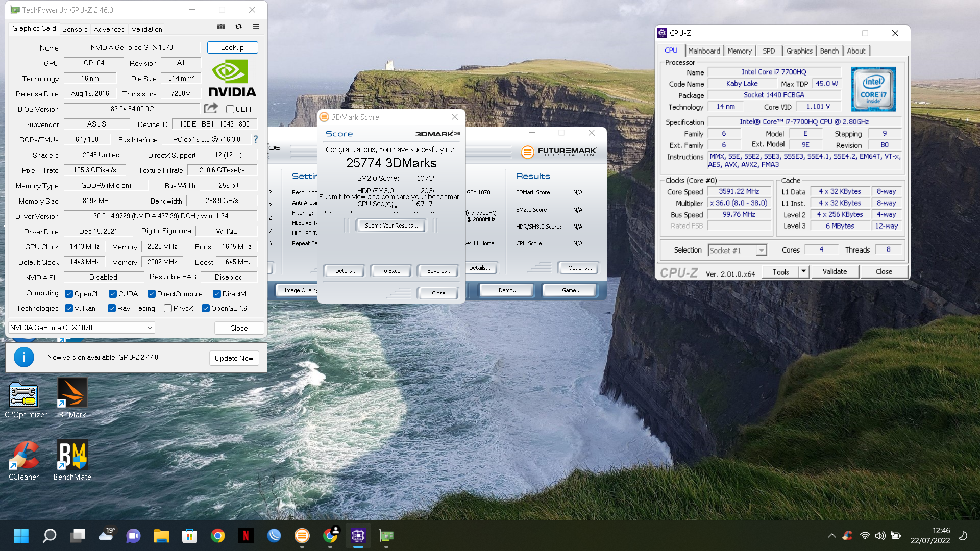Toggle the Ray Tracing checkbox
980x551 pixels.
click(x=112, y=308)
